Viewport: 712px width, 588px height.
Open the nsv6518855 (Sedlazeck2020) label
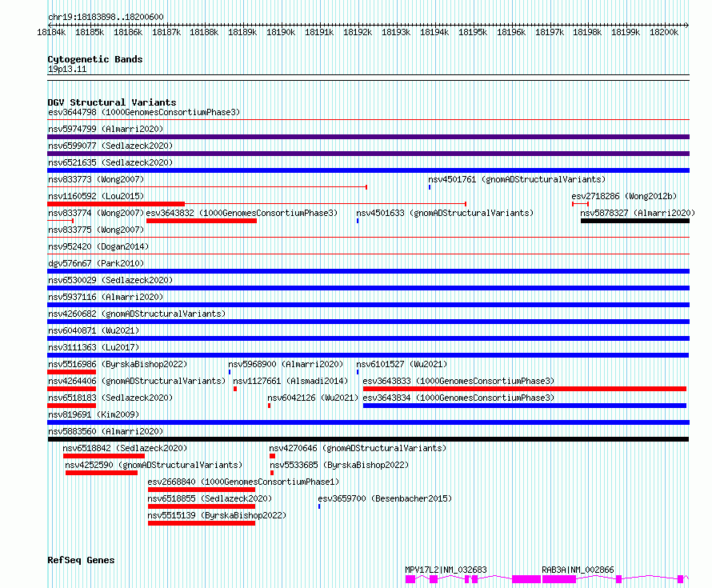[x=210, y=498]
